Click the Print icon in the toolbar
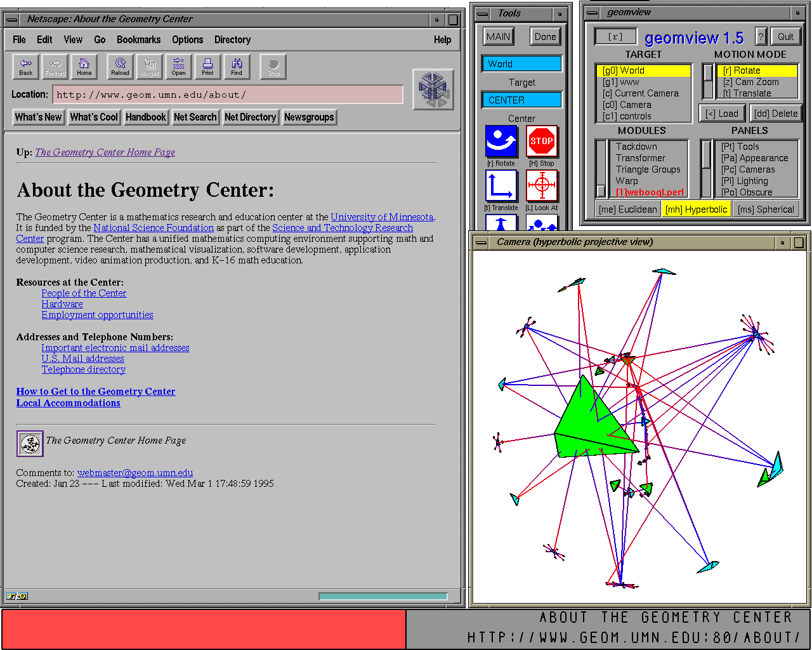Viewport: 812px width, 650px height. 207,66
